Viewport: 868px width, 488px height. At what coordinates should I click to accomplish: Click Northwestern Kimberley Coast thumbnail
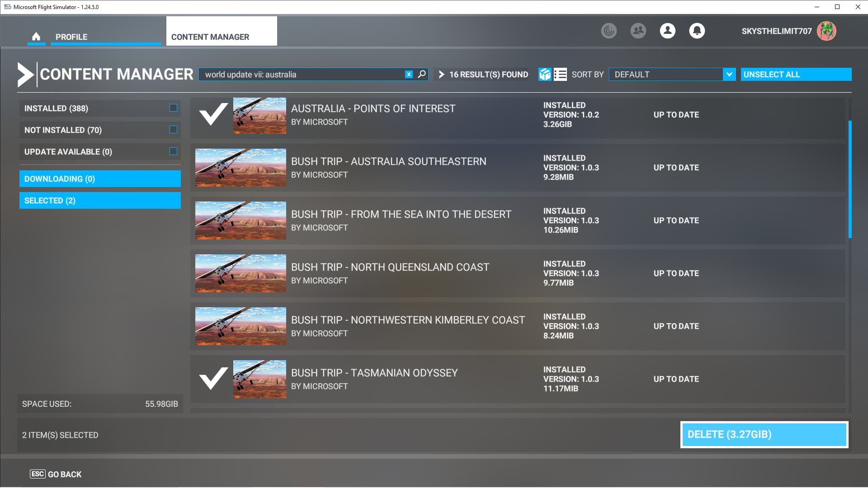(x=241, y=326)
